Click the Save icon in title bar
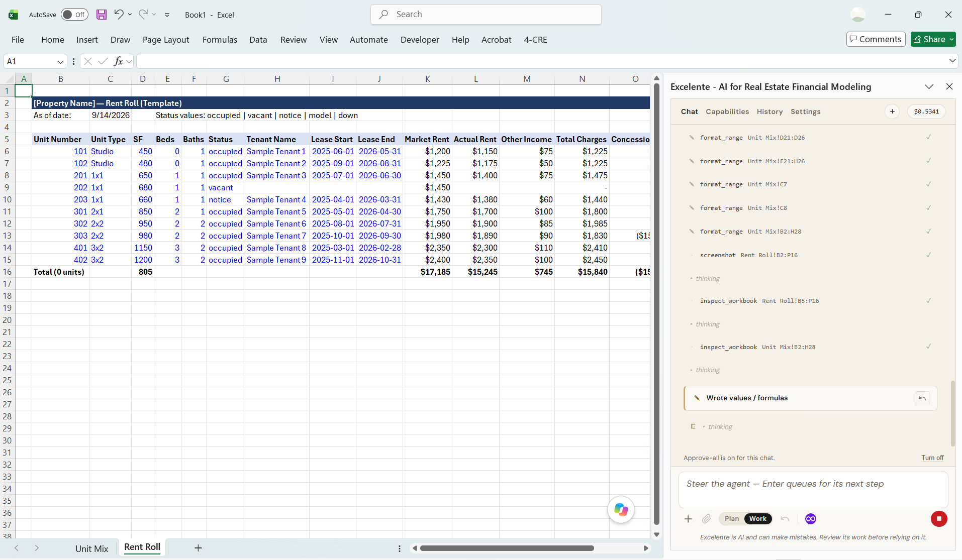Screen dimensions: 962x560 point(102,15)
